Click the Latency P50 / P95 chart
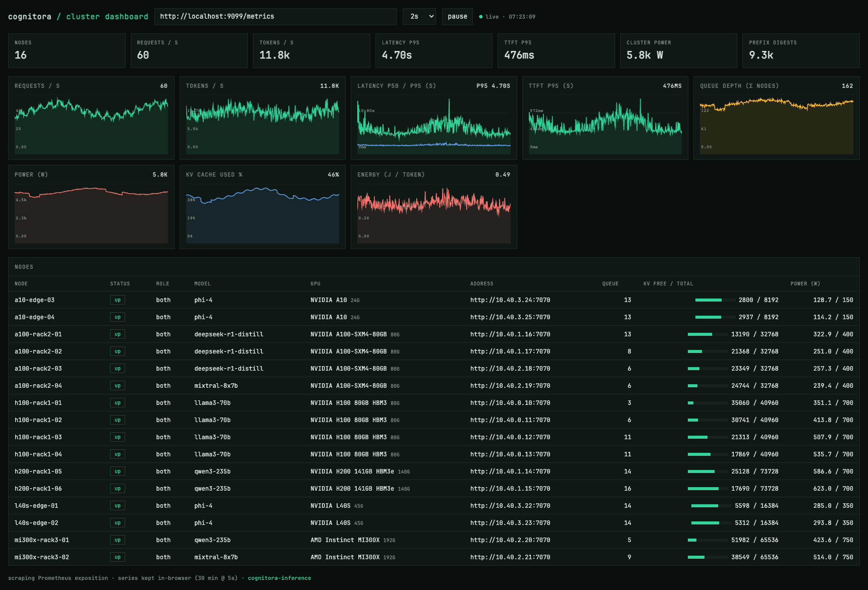Screen dimensions: 868x590 pos(434,118)
